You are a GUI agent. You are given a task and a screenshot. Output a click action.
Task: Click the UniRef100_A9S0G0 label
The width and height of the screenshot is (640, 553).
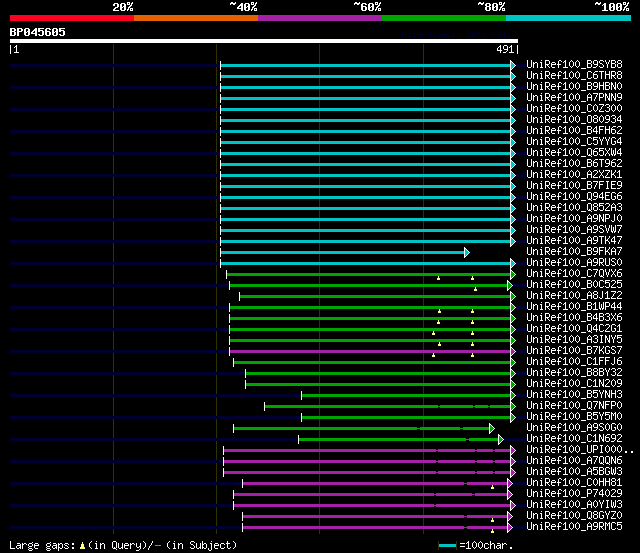click(574, 428)
